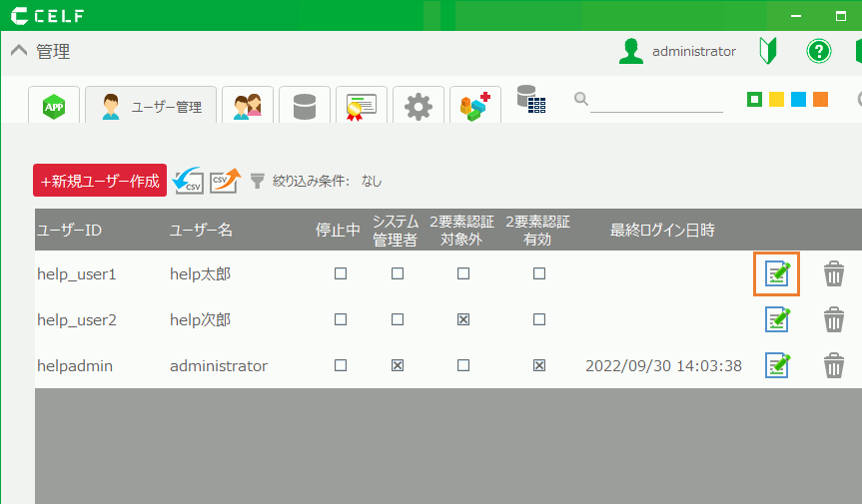Export users to CSV icon

click(x=225, y=181)
